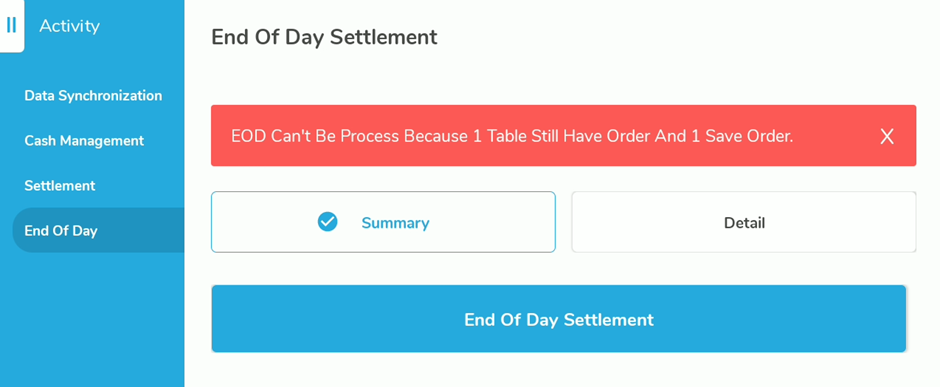The height and width of the screenshot is (387, 940).
Task: Click the red error notification banner
Action: pos(564,135)
